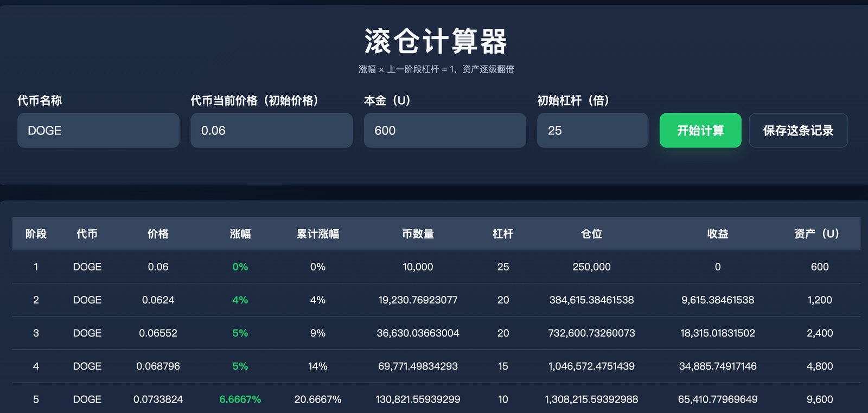
Task: Click the coin quantity 69,771.49834293
Action: click(418, 366)
